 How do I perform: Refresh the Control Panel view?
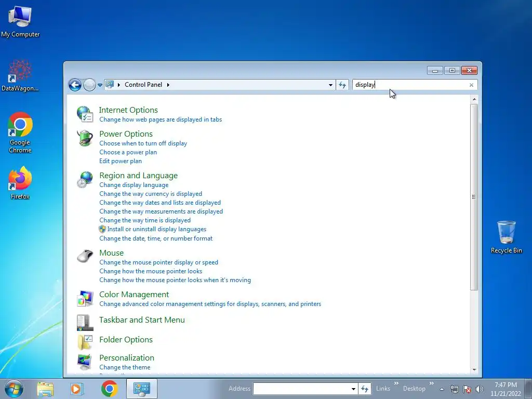point(342,85)
